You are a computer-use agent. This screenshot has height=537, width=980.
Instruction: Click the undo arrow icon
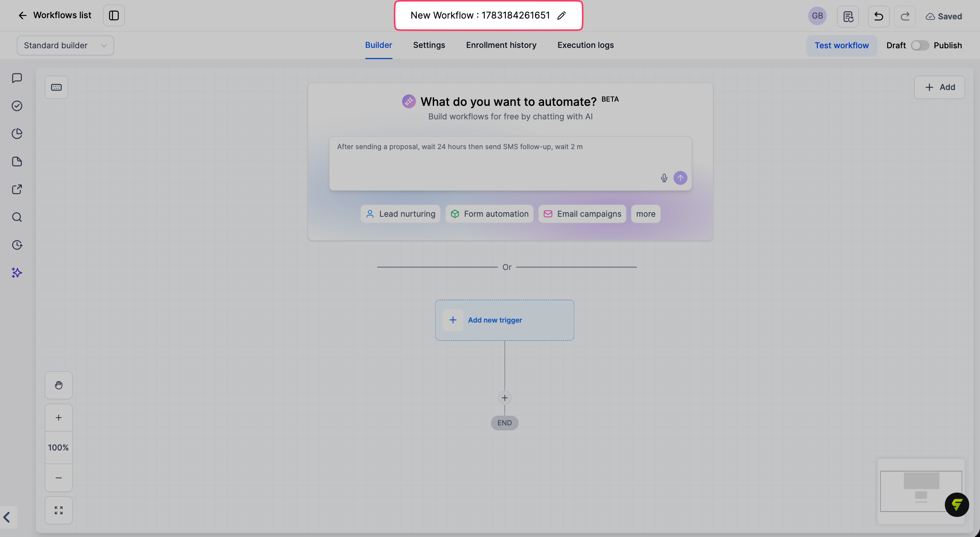click(x=878, y=17)
